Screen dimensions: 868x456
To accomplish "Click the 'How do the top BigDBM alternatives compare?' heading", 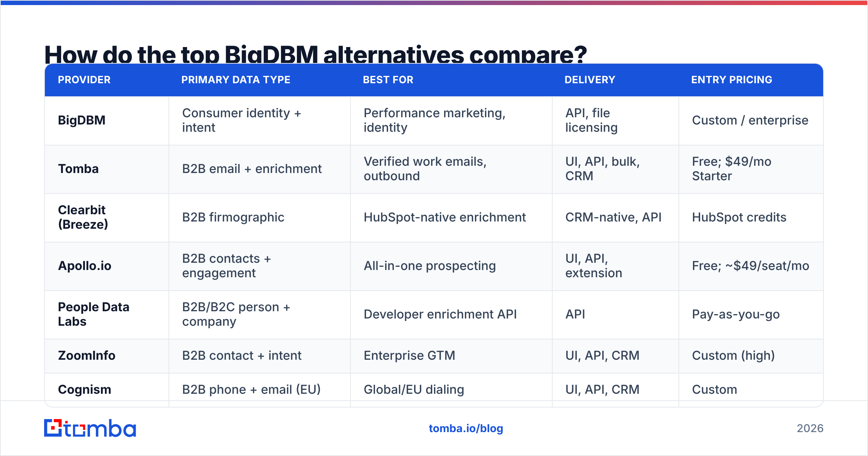I will click(x=315, y=54).
